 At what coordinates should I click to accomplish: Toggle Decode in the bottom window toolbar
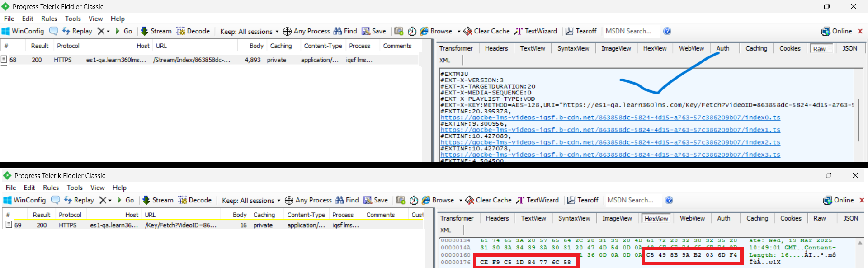coord(195,200)
